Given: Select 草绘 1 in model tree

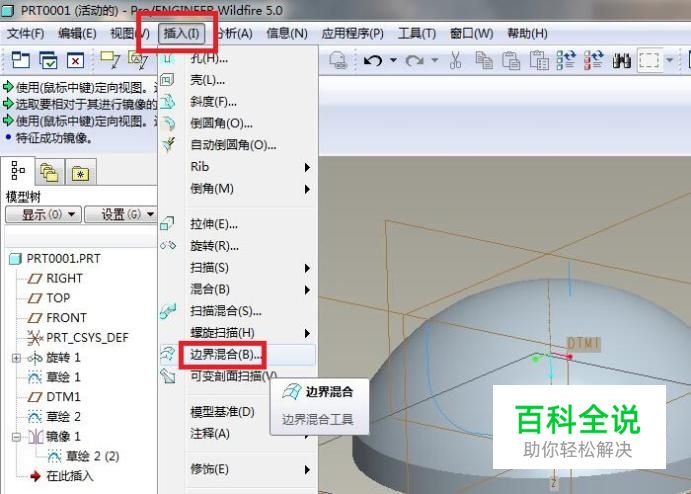Looking at the screenshot, I should [x=63, y=377].
